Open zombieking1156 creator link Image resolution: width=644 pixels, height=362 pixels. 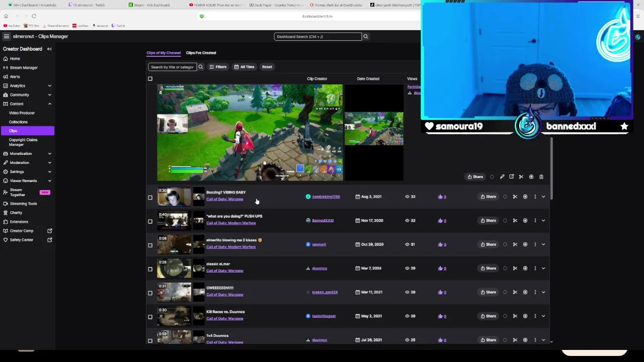tap(326, 197)
